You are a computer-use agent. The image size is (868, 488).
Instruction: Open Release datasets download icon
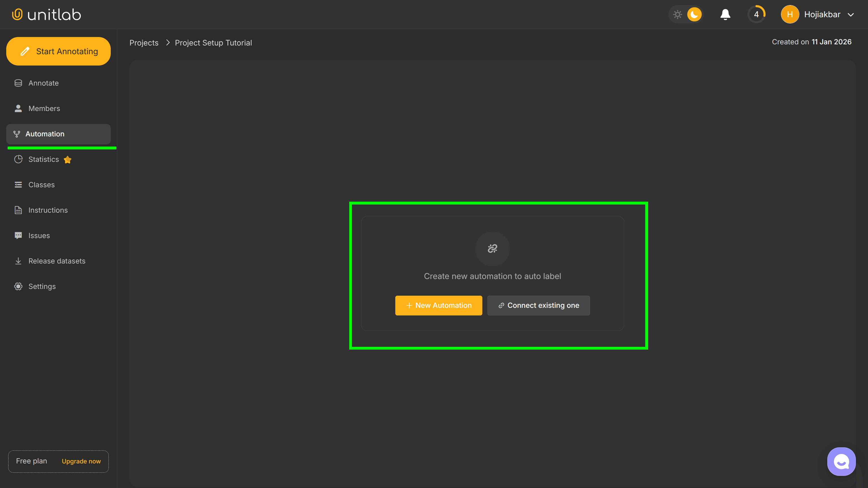tap(19, 261)
